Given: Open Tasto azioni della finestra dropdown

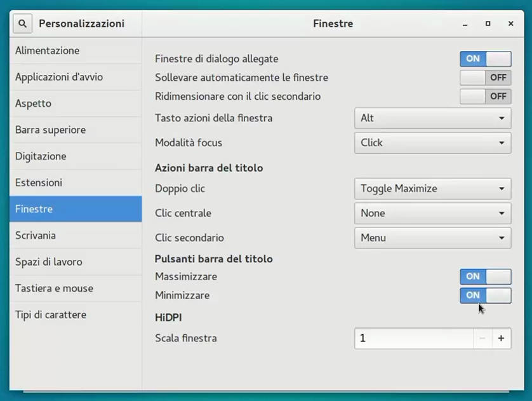Looking at the screenshot, I should click(x=432, y=118).
